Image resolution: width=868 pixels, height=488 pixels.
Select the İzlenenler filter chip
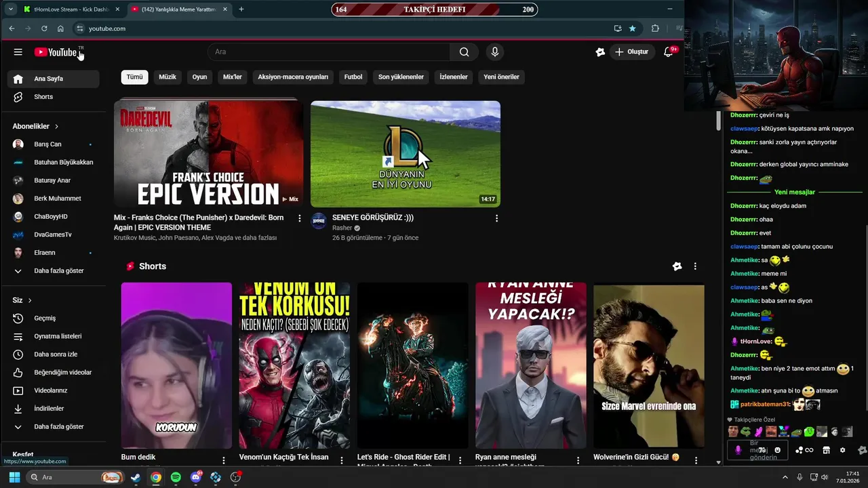(454, 77)
